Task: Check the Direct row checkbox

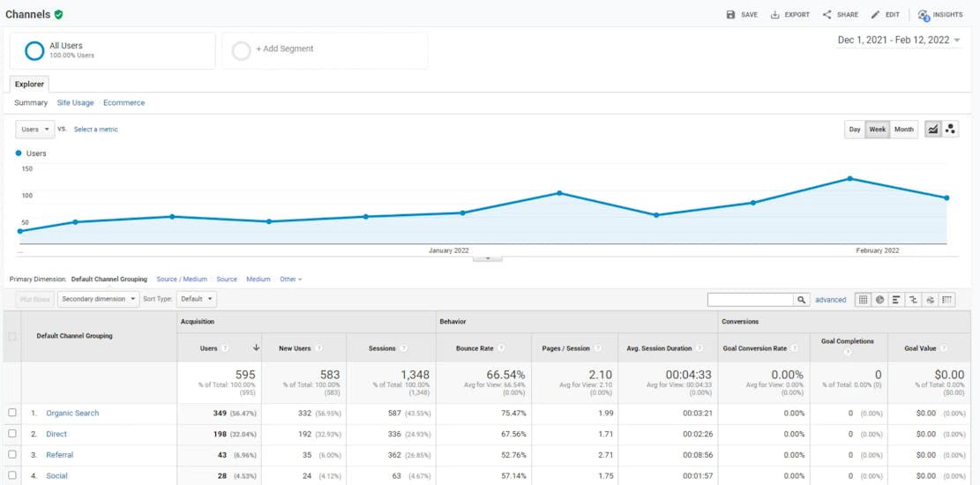Action: [x=12, y=434]
